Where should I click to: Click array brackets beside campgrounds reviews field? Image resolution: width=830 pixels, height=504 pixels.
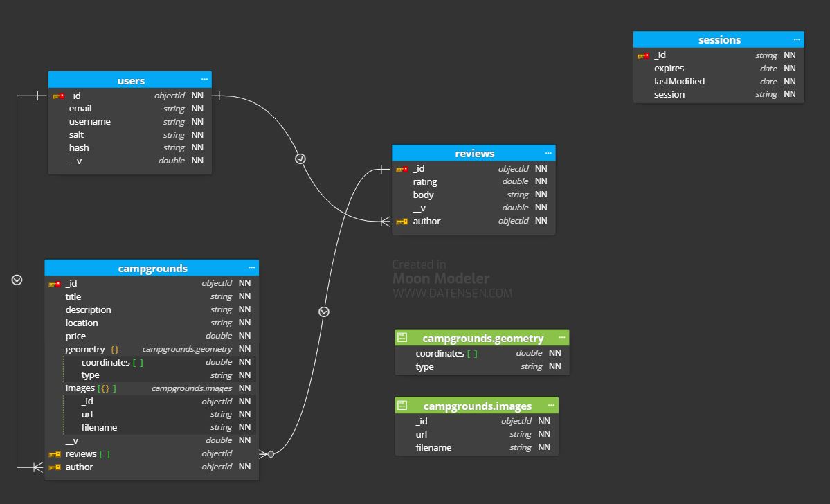click(105, 453)
